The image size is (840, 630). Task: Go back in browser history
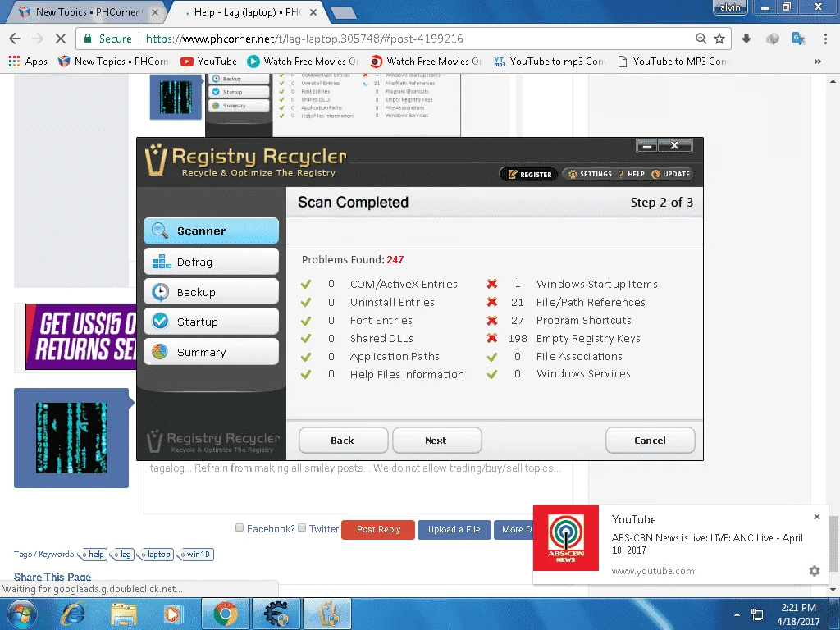point(15,39)
